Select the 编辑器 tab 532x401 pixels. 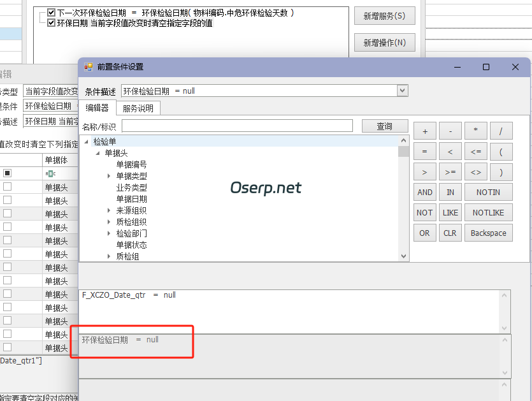[96, 107]
